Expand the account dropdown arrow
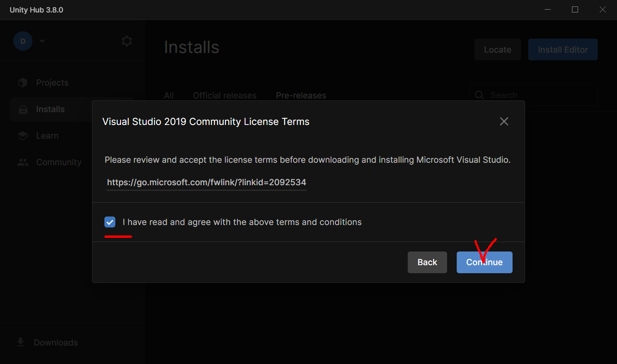This screenshot has width=617, height=364. pos(42,41)
